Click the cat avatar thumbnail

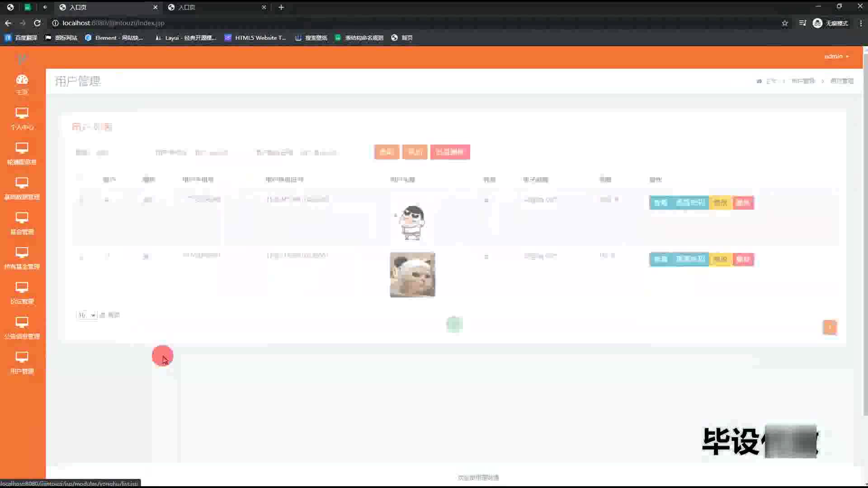[x=412, y=275]
